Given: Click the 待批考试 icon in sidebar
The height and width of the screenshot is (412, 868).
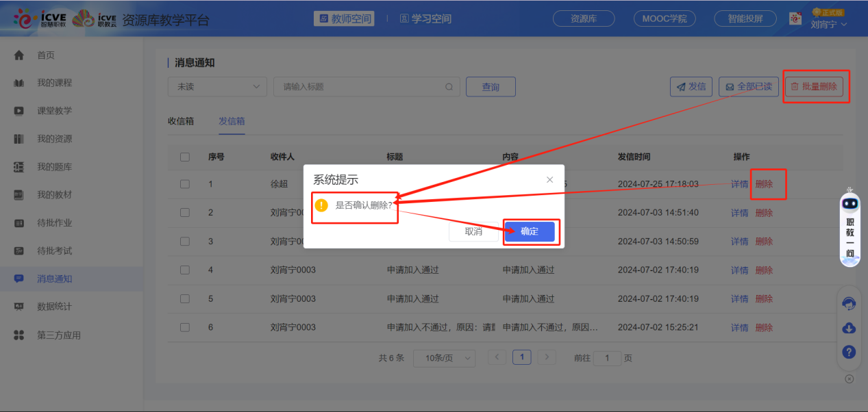Looking at the screenshot, I should (19, 251).
